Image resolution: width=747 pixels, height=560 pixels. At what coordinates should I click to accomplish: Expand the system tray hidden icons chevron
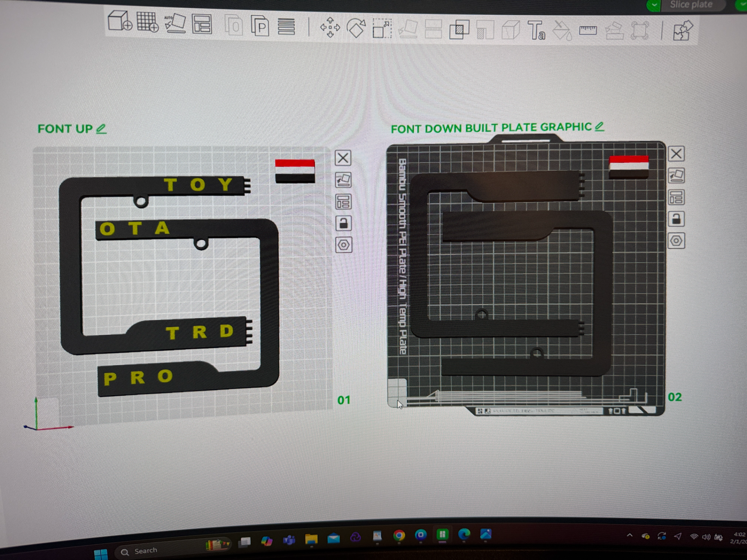click(x=630, y=536)
